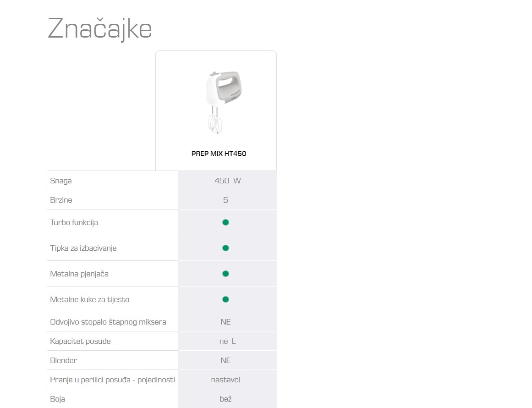Select the green dot for Metalne kuke za tijesto

coord(225,299)
